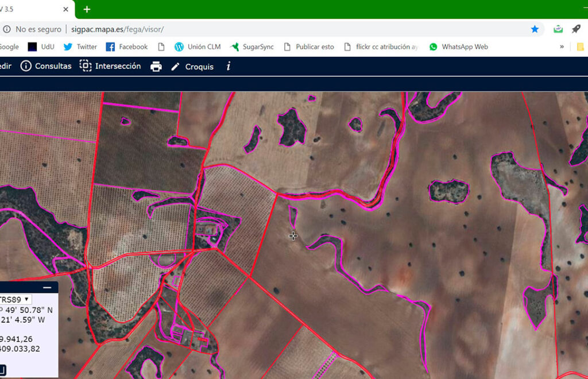Open a new browser tab
The width and height of the screenshot is (588, 379).
click(x=87, y=9)
